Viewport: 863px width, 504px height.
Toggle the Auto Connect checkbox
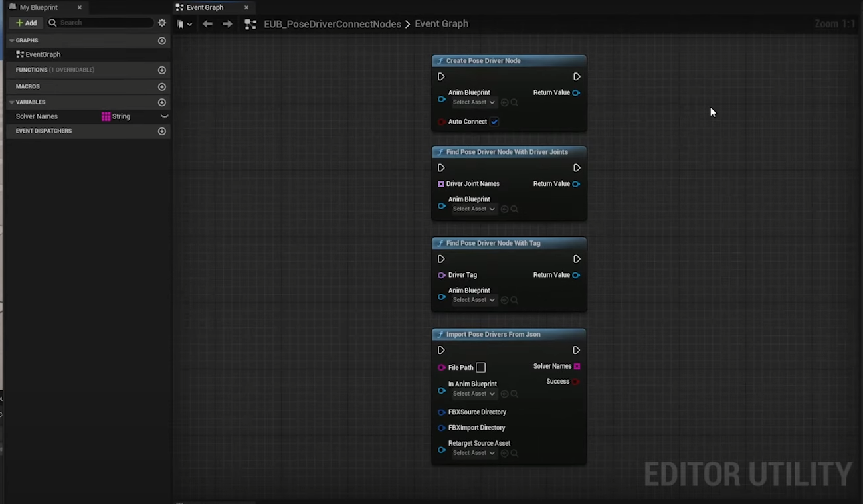[494, 122]
